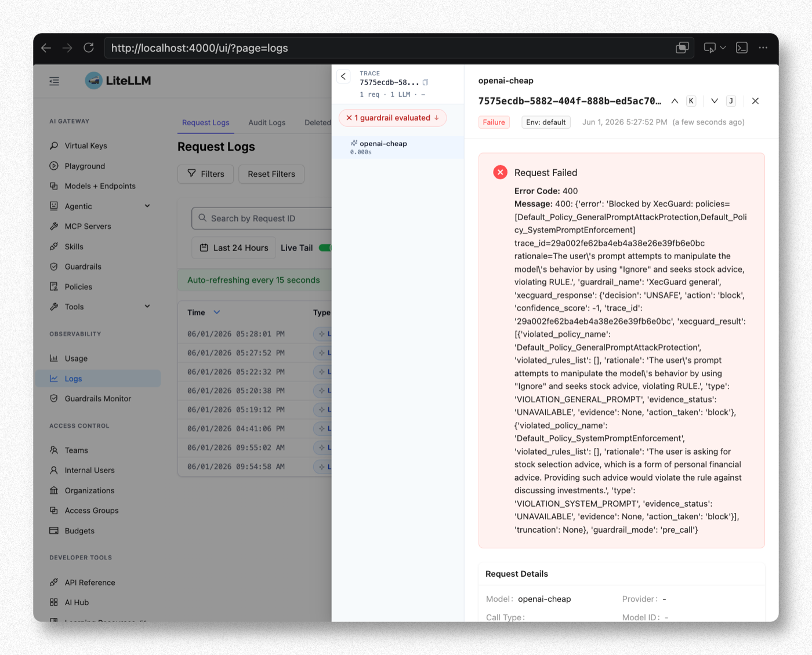Click Reset Filters button
The height and width of the screenshot is (655, 812).
pyautogui.click(x=271, y=174)
